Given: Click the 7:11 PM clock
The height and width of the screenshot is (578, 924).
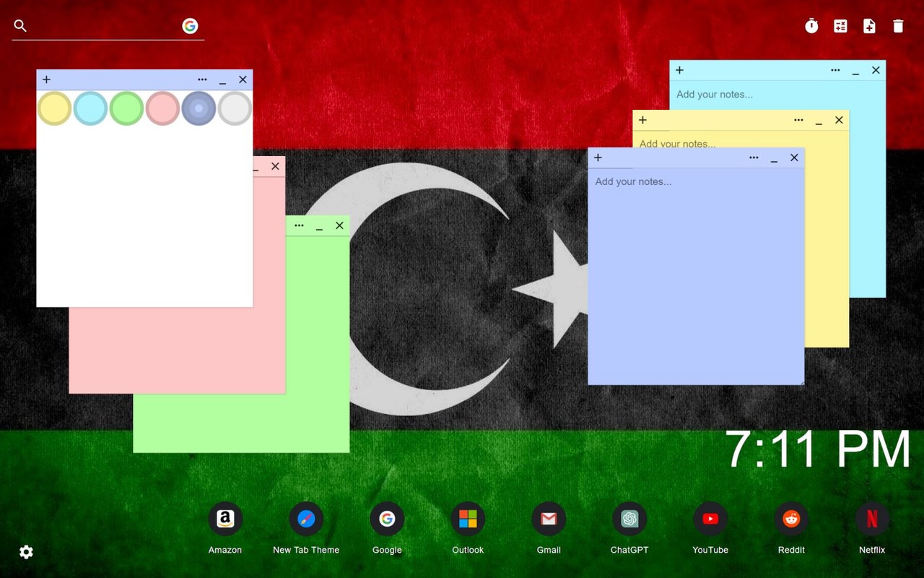Looking at the screenshot, I should click(x=818, y=449).
